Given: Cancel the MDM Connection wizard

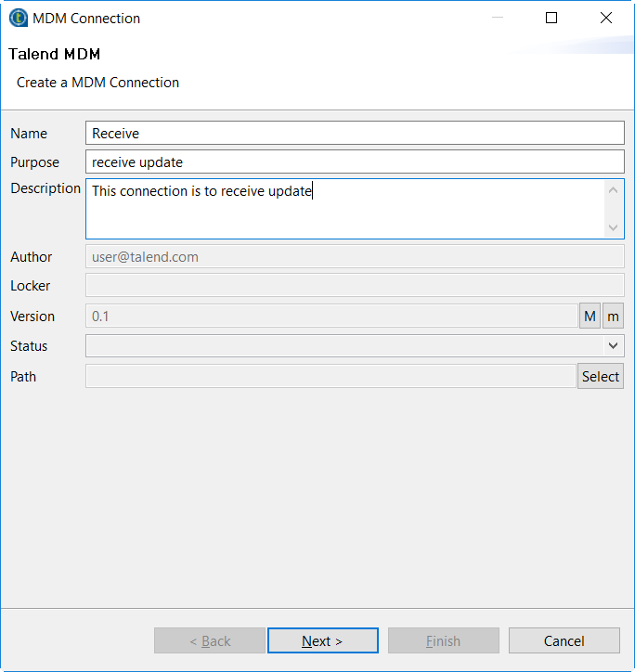Looking at the screenshot, I should pyautogui.click(x=564, y=640).
